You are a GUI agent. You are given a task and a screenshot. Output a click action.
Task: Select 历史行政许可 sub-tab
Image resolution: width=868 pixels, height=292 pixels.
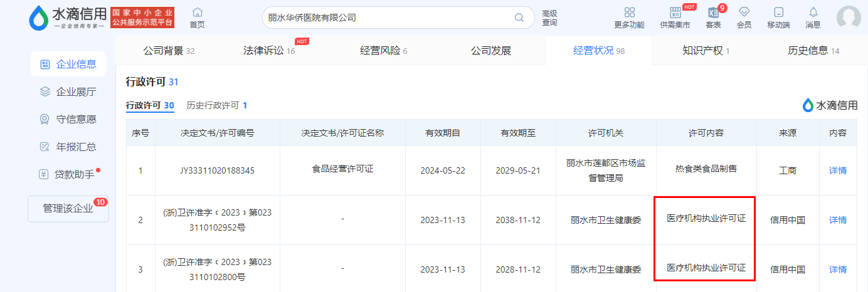[x=216, y=105]
